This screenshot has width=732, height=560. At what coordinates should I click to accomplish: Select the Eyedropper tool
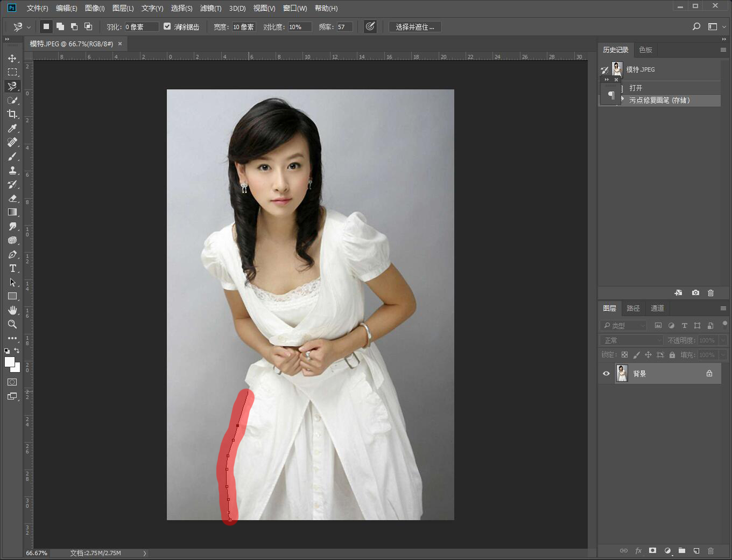[12, 128]
